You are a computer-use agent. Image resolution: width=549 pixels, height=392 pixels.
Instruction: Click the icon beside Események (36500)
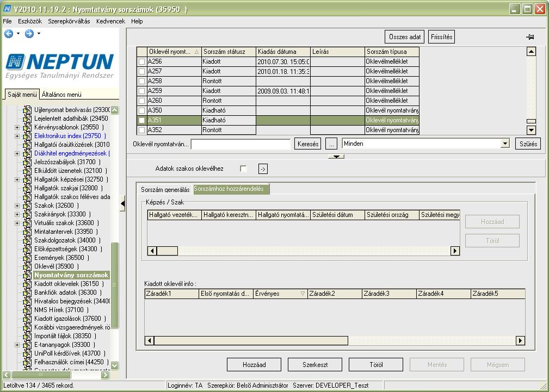[27, 258]
